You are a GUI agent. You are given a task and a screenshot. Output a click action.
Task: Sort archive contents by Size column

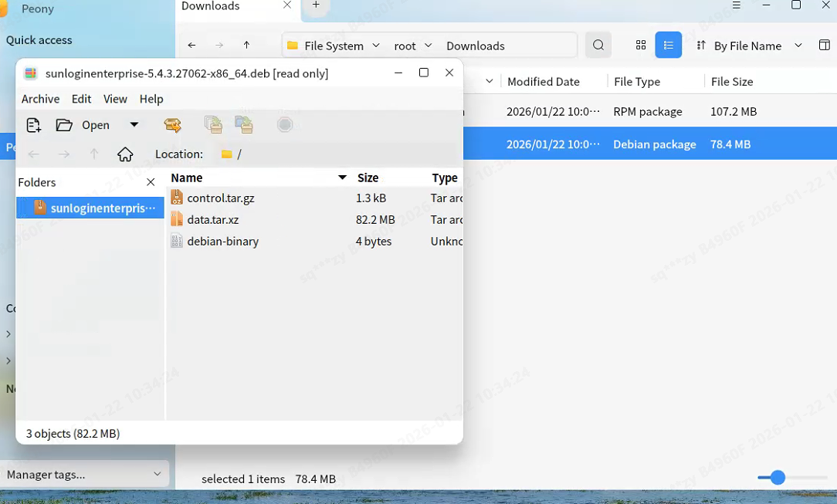368,178
